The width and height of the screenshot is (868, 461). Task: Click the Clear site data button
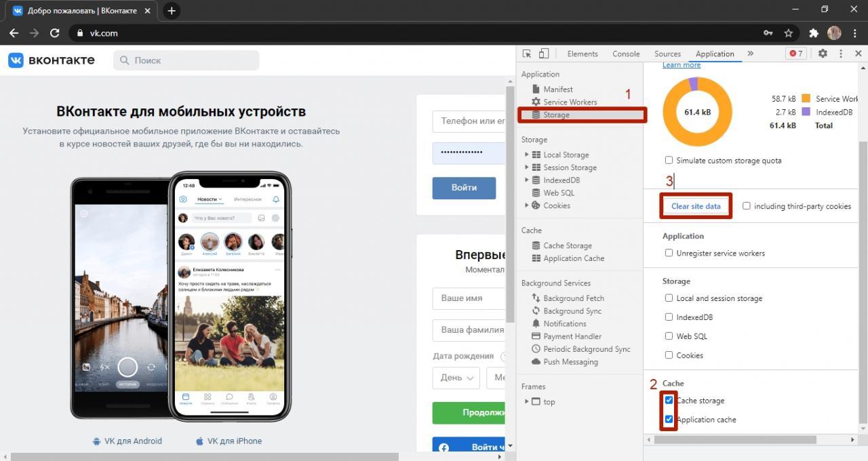click(x=696, y=206)
